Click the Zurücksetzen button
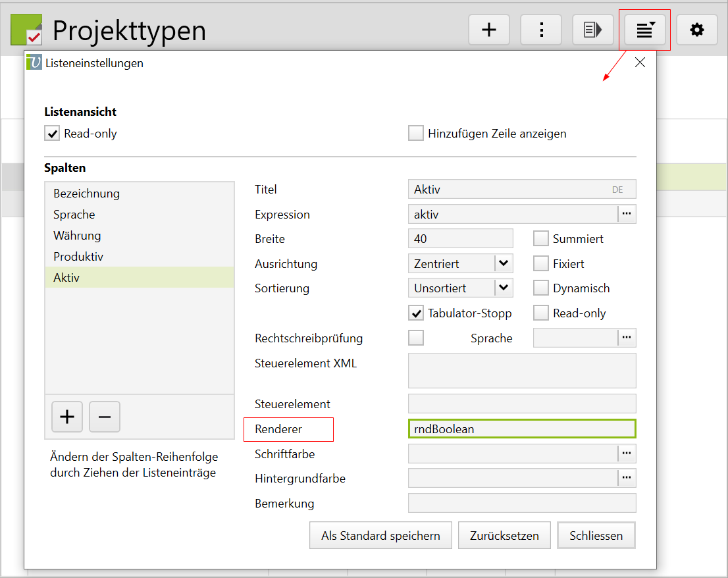The height and width of the screenshot is (578, 728). tap(504, 535)
